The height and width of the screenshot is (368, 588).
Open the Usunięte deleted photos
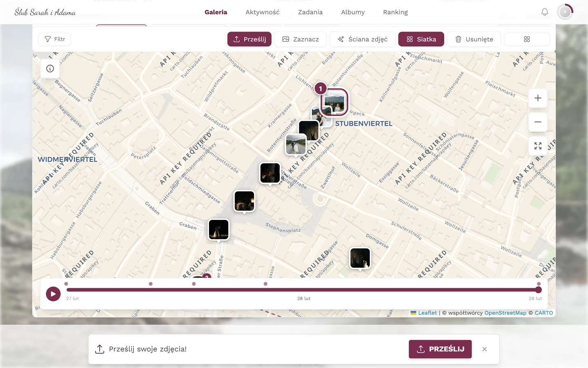474,39
